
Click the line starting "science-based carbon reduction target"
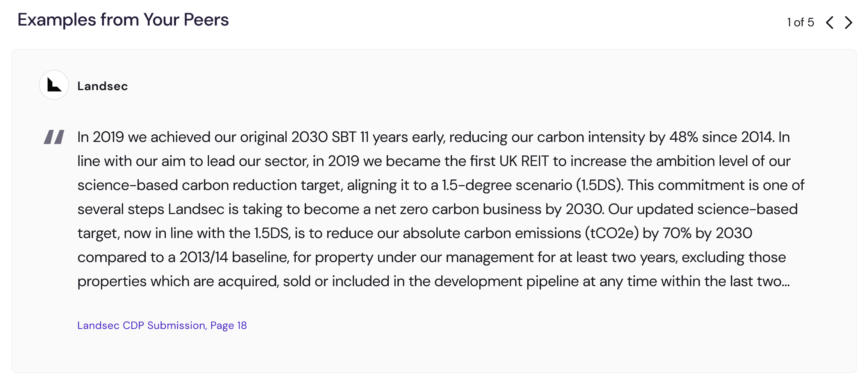tap(441, 185)
